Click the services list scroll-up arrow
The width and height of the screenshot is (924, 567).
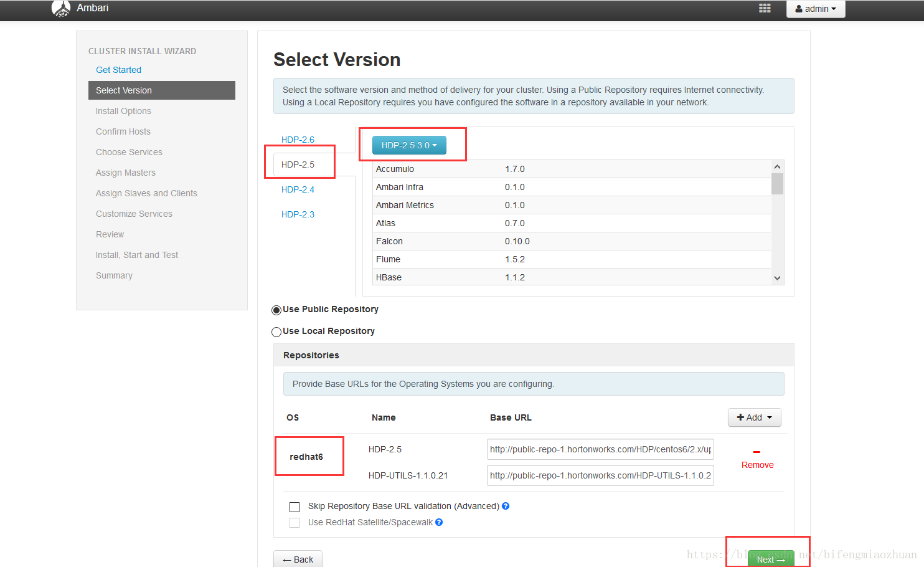[x=777, y=166]
